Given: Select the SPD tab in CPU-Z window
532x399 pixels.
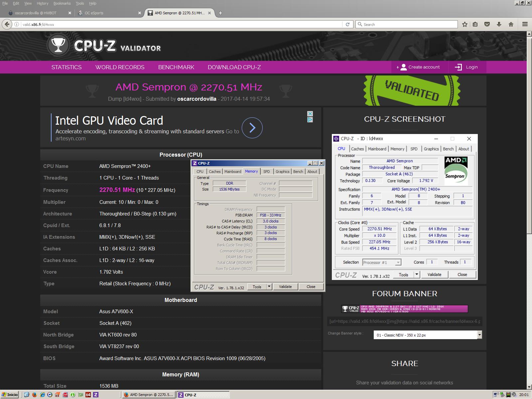Looking at the screenshot, I should coord(267,172).
